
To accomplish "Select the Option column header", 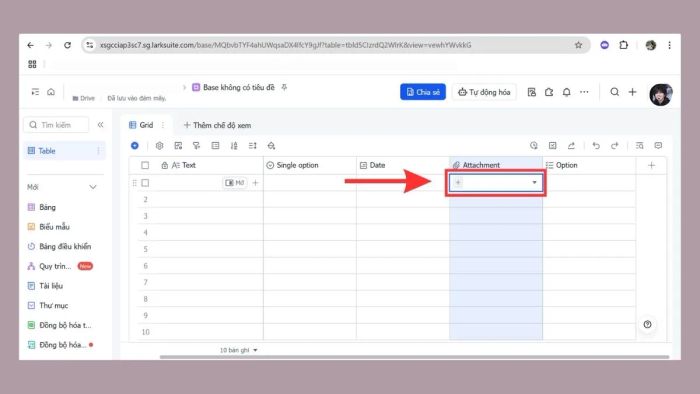I will click(x=589, y=165).
